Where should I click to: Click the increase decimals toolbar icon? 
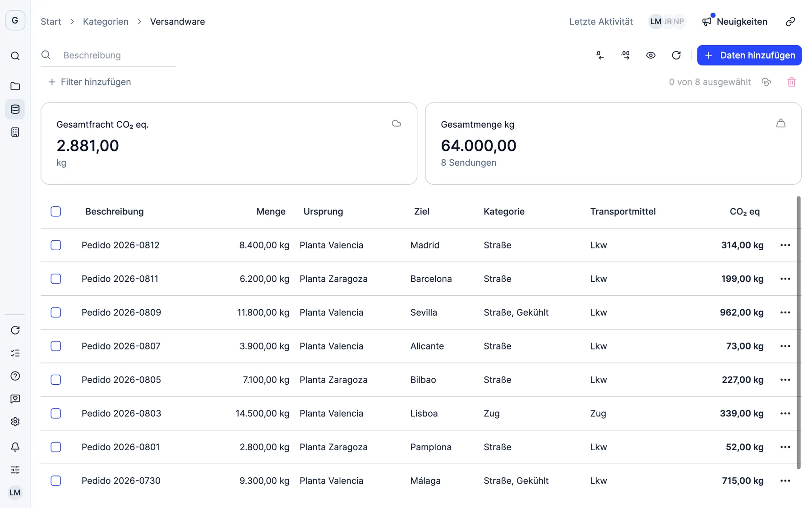pos(625,55)
